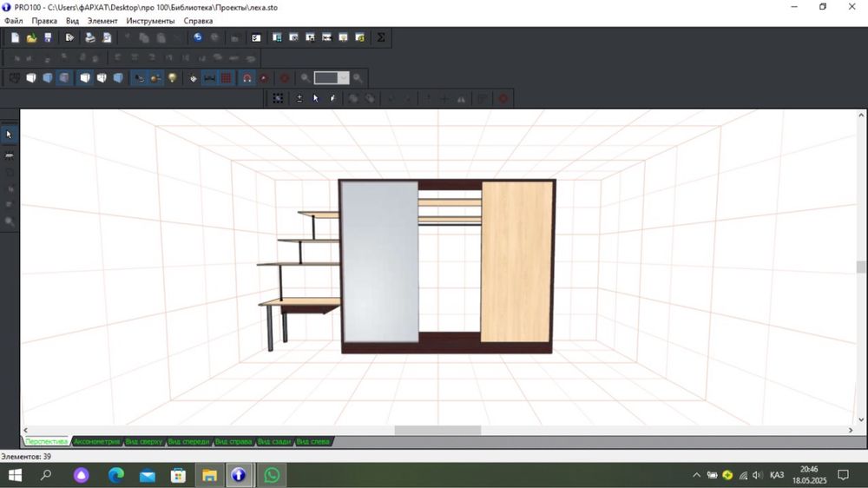The height and width of the screenshot is (488, 868).
Task: Open the zoom level dropdown arrow
Action: 345,78
